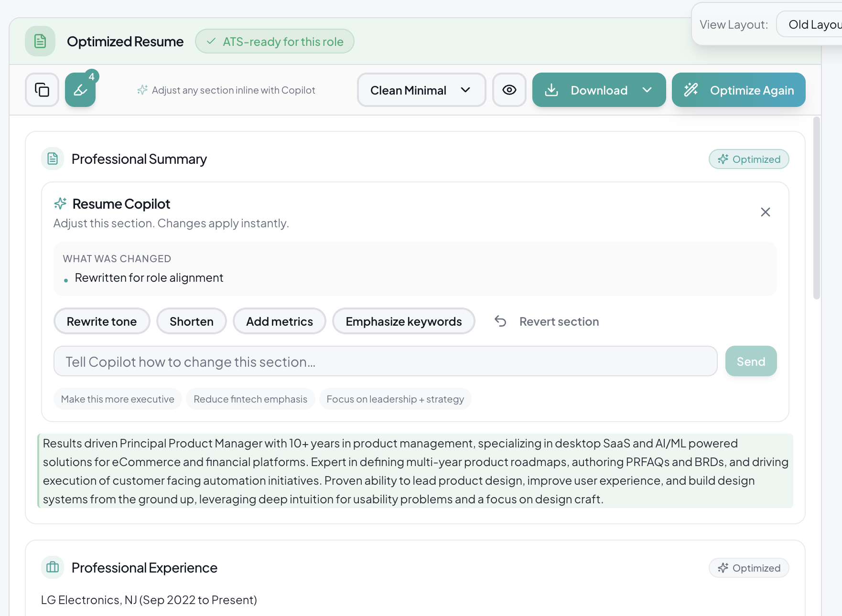Screen dimensions: 842x616
Task: Click the Tell Copilot input field
Action: (385, 361)
